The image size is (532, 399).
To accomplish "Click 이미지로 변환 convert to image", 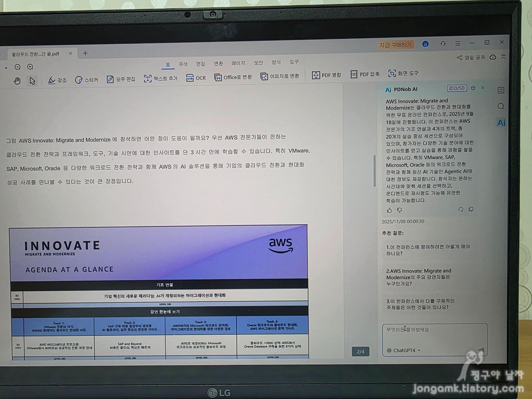I will 279,76.
